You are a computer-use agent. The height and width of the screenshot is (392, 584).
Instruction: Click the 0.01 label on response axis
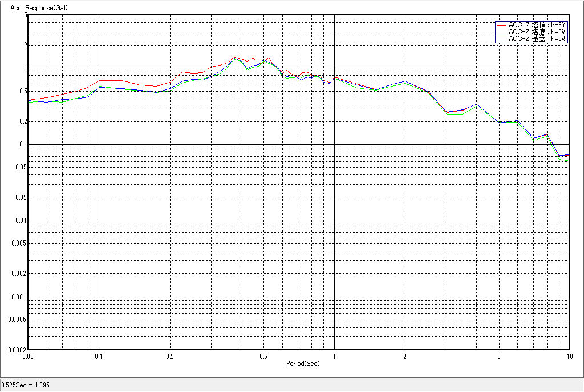click(x=21, y=220)
